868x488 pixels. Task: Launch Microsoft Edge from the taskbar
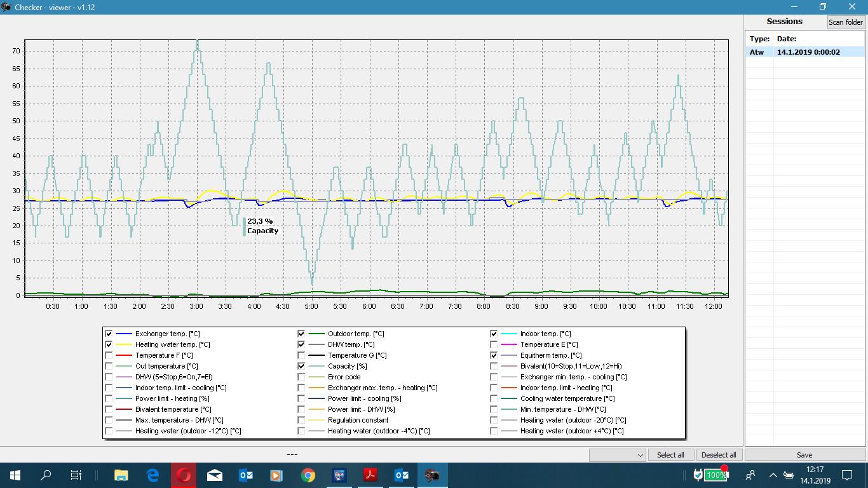point(153,475)
